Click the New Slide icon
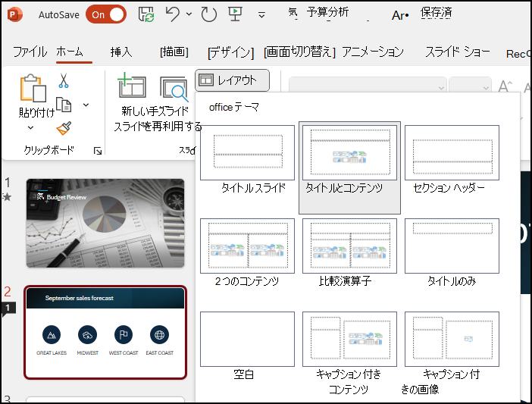Viewport: 532px width, 404px height. pos(132,85)
